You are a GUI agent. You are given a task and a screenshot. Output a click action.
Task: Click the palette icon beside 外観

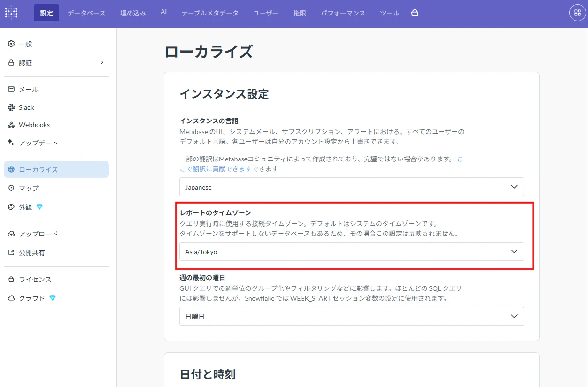pos(11,207)
